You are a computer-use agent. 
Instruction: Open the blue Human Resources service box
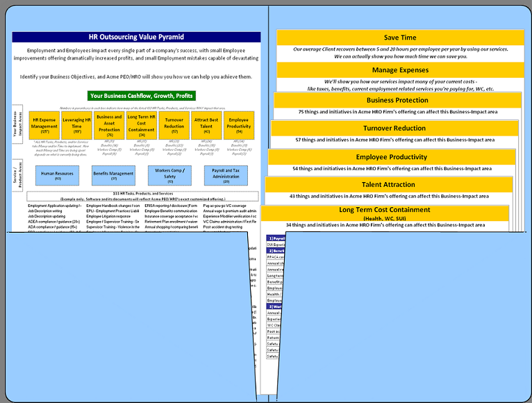point(58,175)
